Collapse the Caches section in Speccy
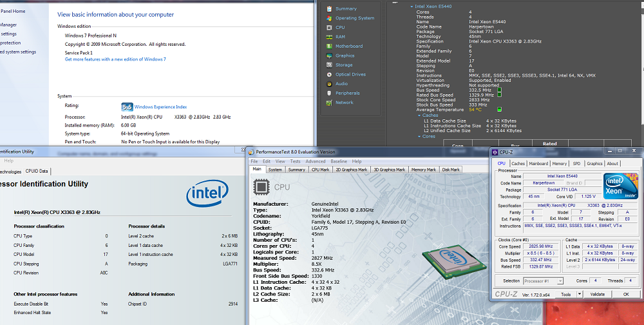Viewport: 644px width, 325px height. 419,115
